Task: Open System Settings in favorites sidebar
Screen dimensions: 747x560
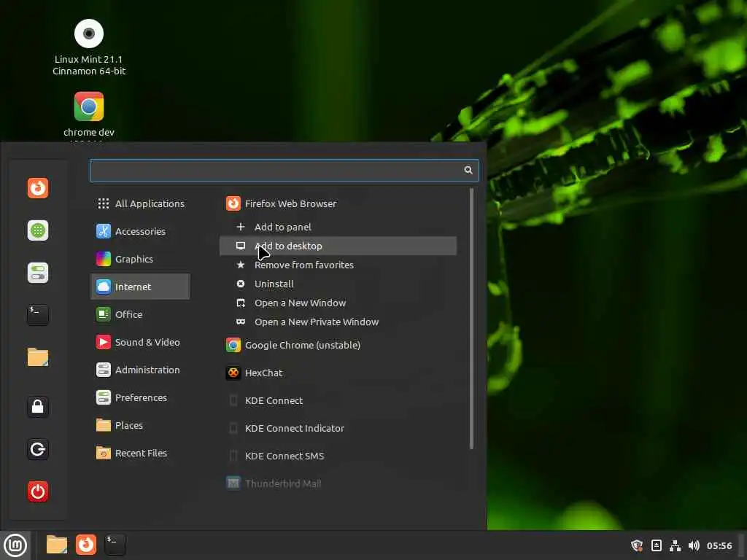Action: (38, 273)
